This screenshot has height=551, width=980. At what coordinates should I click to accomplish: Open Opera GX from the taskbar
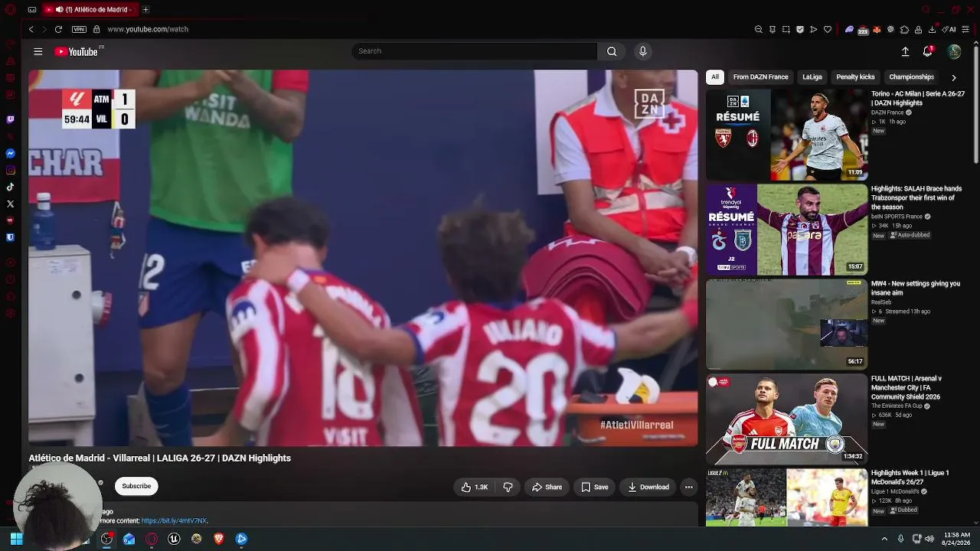pos(152,539)
